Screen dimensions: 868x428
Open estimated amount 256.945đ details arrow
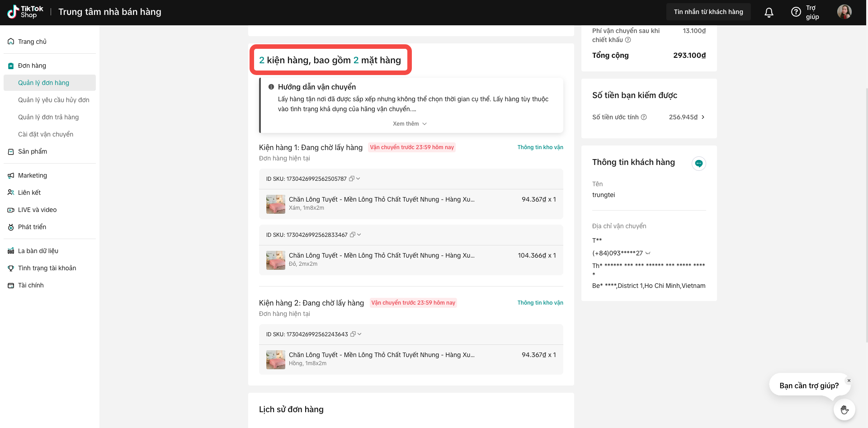pos(703,117)
